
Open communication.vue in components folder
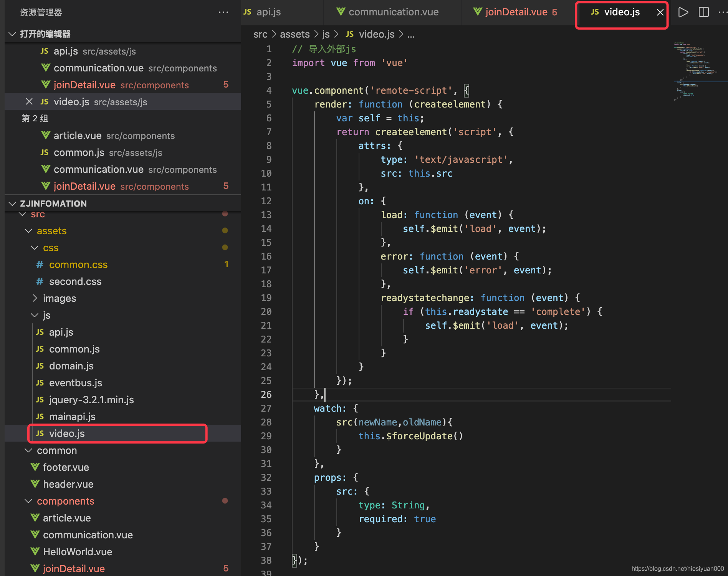pyautogui.click(x=123, y=535)
